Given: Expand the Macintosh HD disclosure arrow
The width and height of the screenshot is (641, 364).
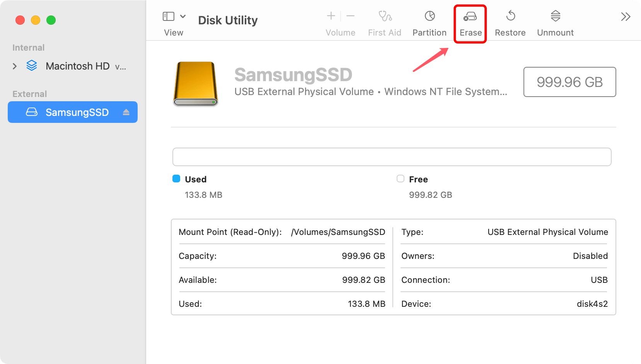Looking at the screenshot, I should (15, 66).
